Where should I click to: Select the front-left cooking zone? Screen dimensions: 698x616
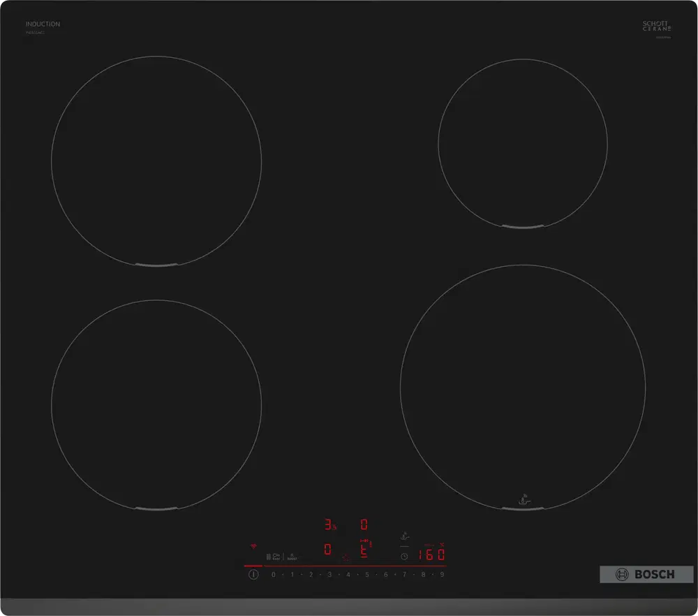tap(157, 402)
